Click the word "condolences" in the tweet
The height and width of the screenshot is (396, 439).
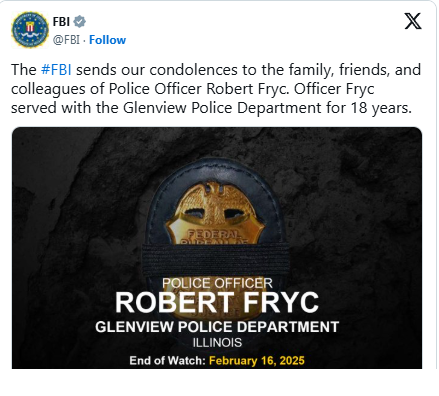(194, 70)
